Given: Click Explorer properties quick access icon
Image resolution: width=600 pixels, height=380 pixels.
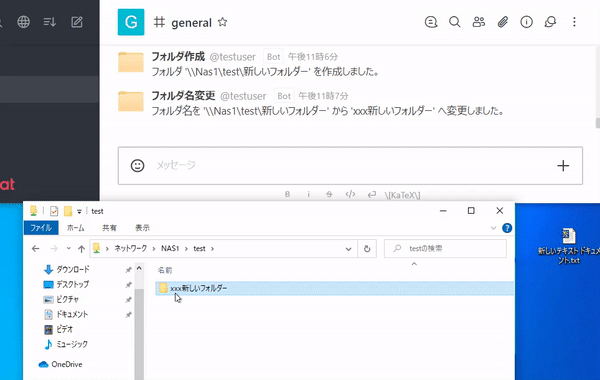Looking at the screenshot, I should [54, 211].
